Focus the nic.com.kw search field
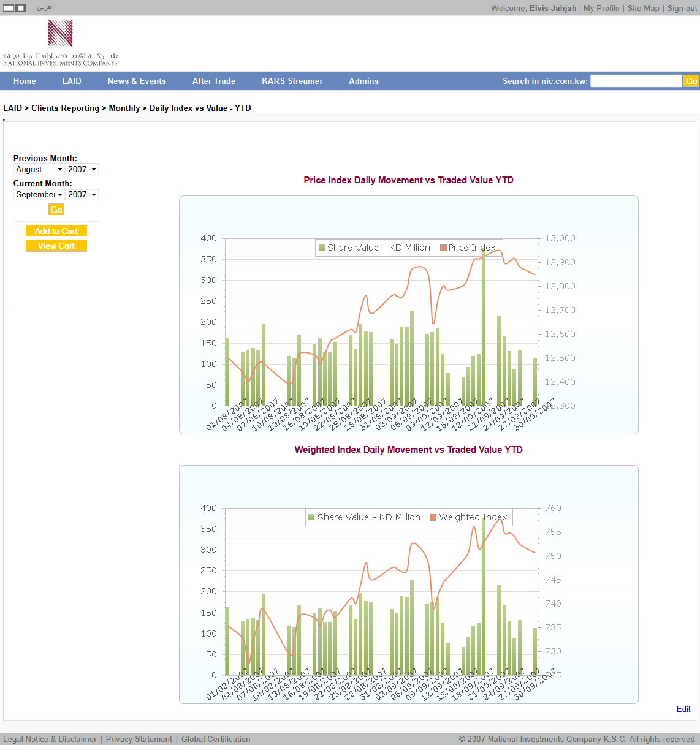 tap(636, 81)
